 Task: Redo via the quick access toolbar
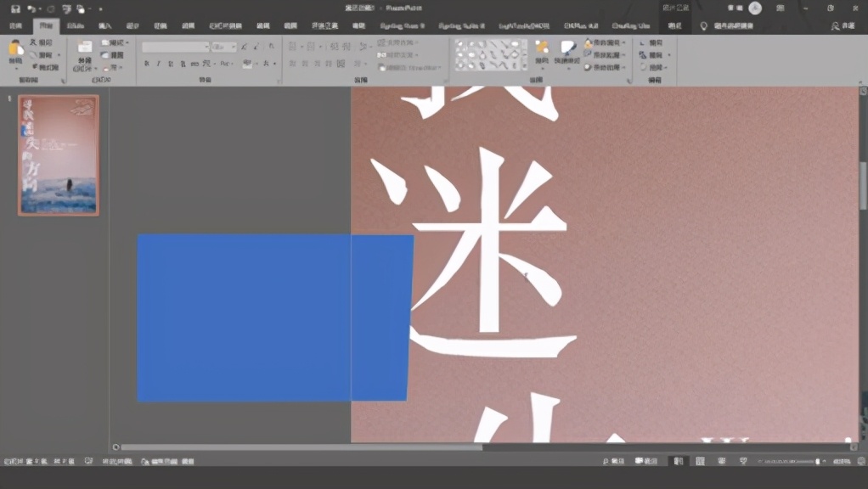pos(51,8)
